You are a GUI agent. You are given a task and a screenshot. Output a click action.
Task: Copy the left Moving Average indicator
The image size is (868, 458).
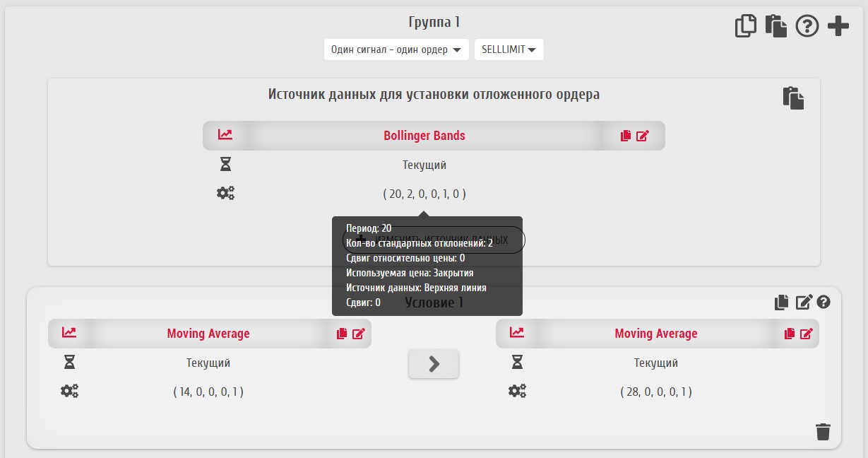pos(342,334)
